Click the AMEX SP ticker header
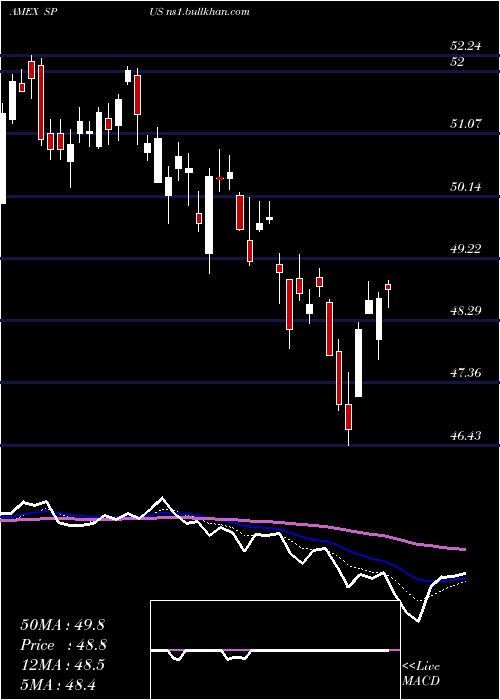The height and width of the screenshot is (700, 500). click(34, 12)
